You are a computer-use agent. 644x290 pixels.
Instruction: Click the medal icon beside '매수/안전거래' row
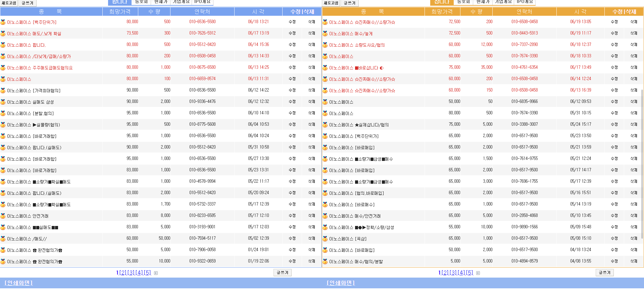coord(325,216)
